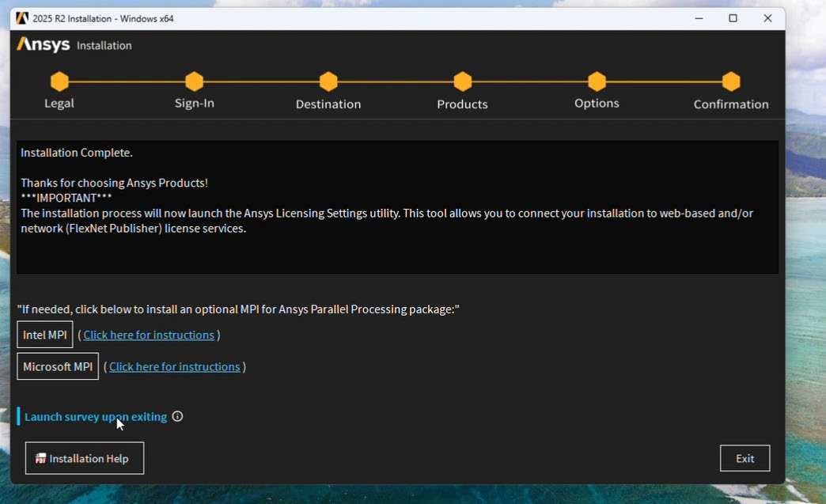
Task: Click the Confirmation step hexagon icon
Action: click(x=731, y=81)
